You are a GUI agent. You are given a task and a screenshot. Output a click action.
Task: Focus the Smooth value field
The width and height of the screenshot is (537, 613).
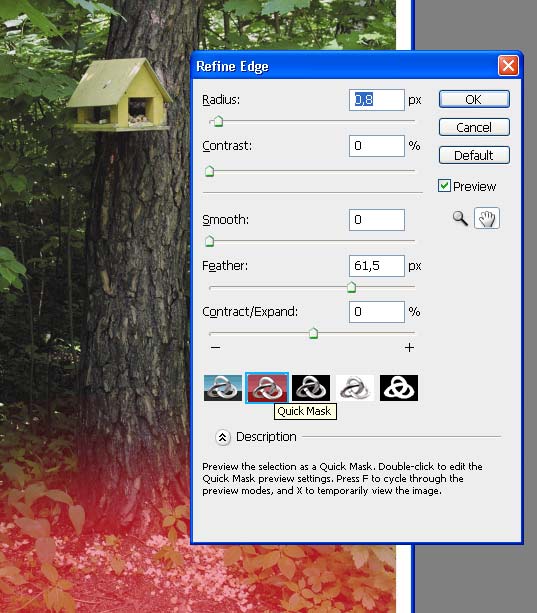(x=377, y=220)
